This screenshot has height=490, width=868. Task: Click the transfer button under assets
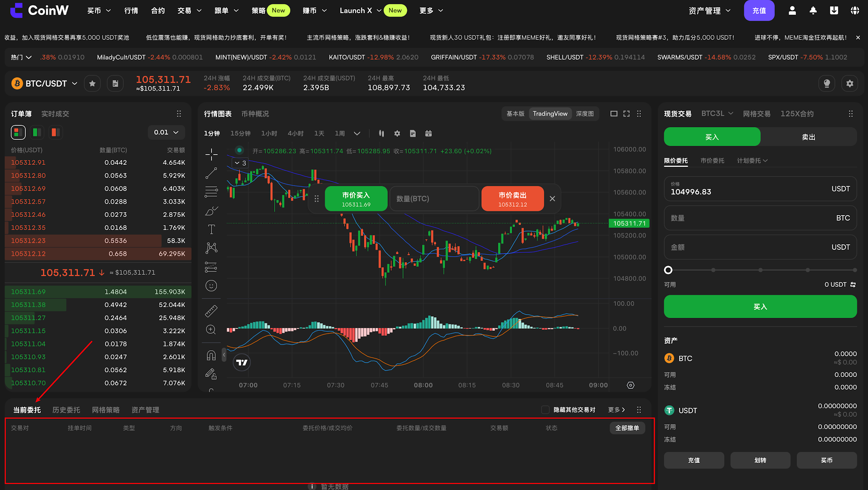tap(760, 460)
